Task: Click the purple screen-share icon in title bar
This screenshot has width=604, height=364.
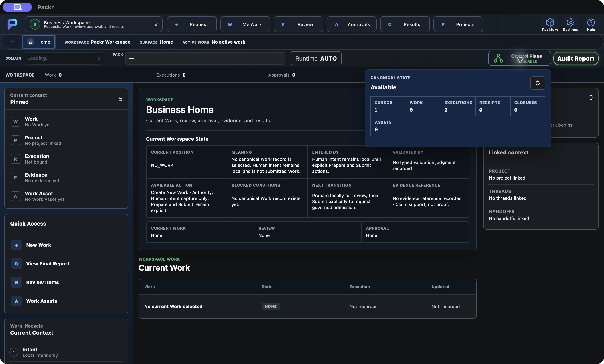Action: point(17,7)
